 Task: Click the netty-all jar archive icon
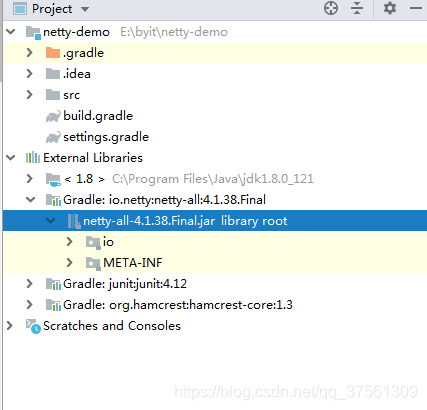(x=74, y=221)
